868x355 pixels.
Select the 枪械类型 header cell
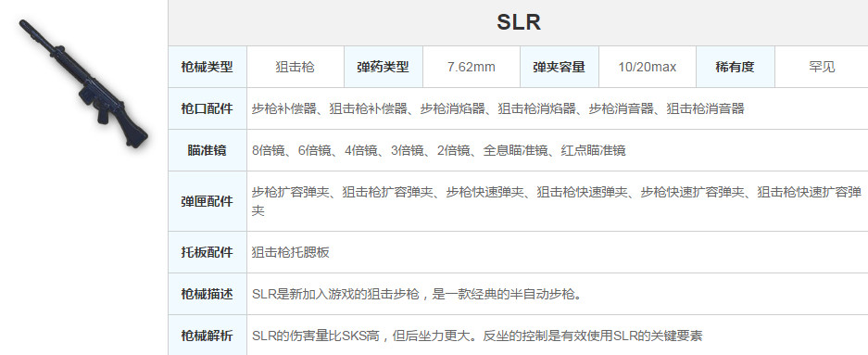[x=208, y=67]
